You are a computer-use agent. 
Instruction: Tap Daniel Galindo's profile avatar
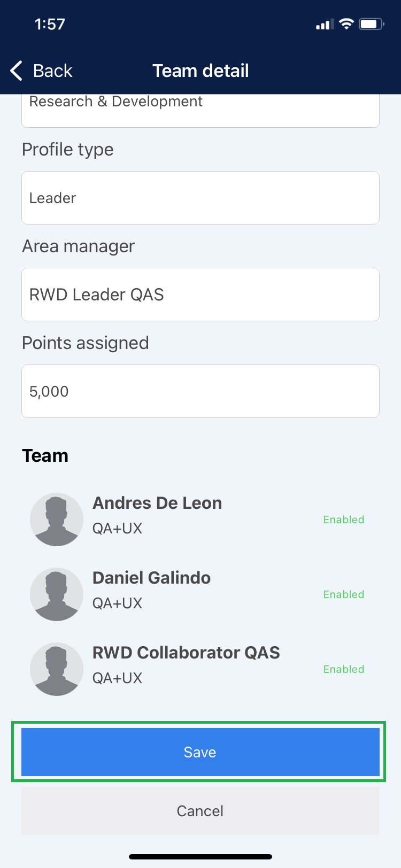coord(57,594)
